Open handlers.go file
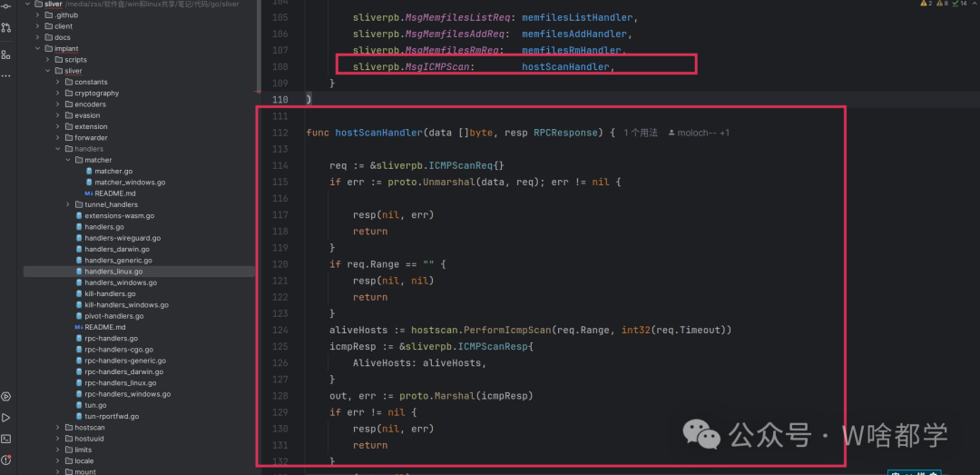Image resolution: width=980 pixels, height=475 pixels. (103, 226)
